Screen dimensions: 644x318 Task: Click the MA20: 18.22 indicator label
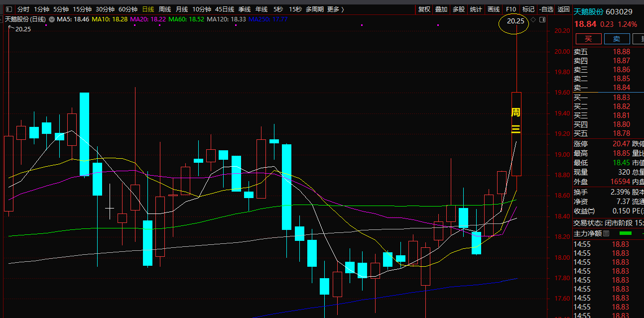(x=148, y=19)
